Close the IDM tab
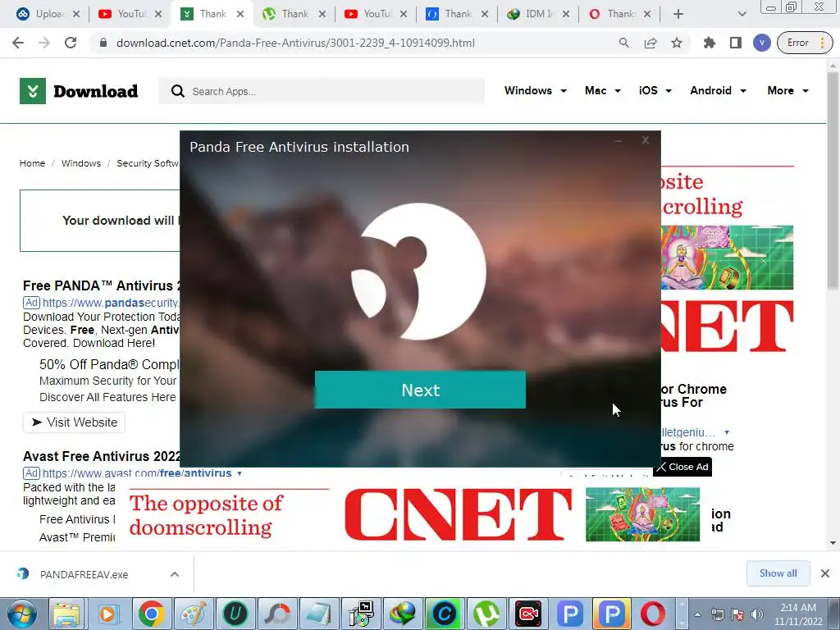840x630 pixels. (x=566, y=14)
